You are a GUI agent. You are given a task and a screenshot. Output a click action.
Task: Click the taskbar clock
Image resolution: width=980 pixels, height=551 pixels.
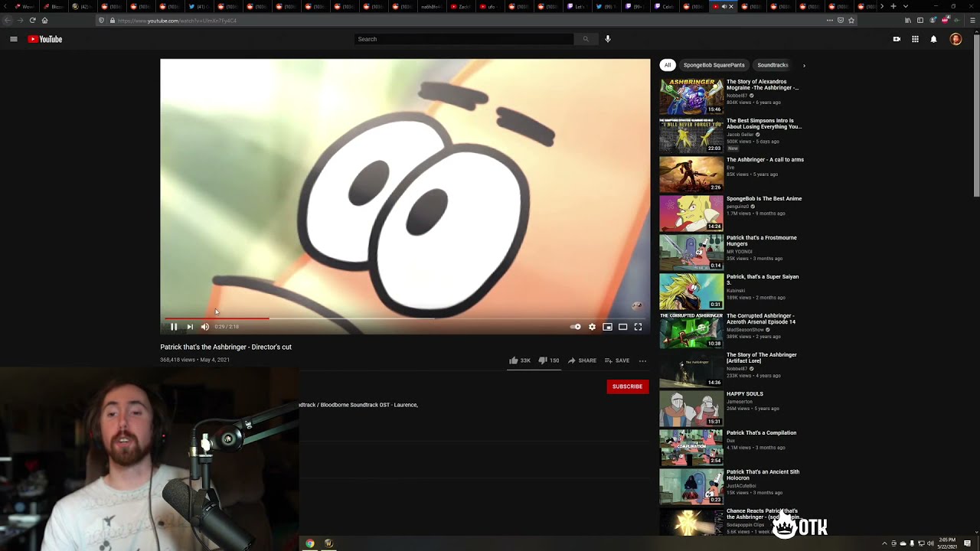pos(948,543)
